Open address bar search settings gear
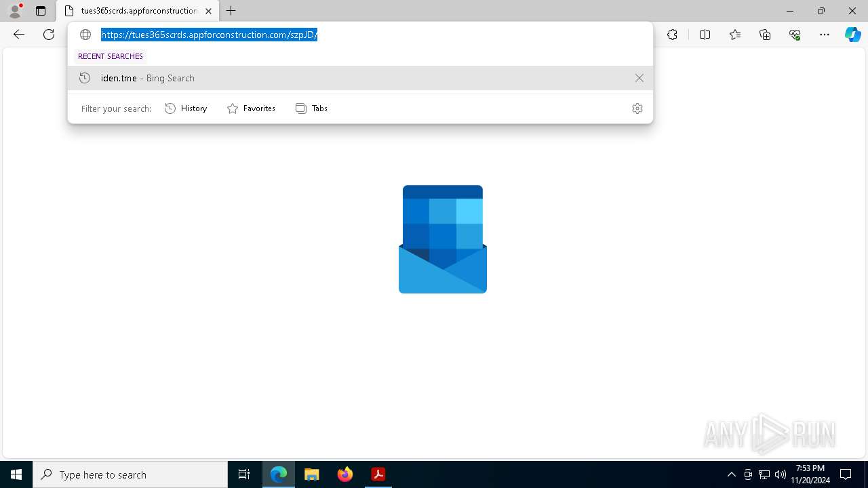This screenshot has width=868, height=488. (x=637, y=108)
